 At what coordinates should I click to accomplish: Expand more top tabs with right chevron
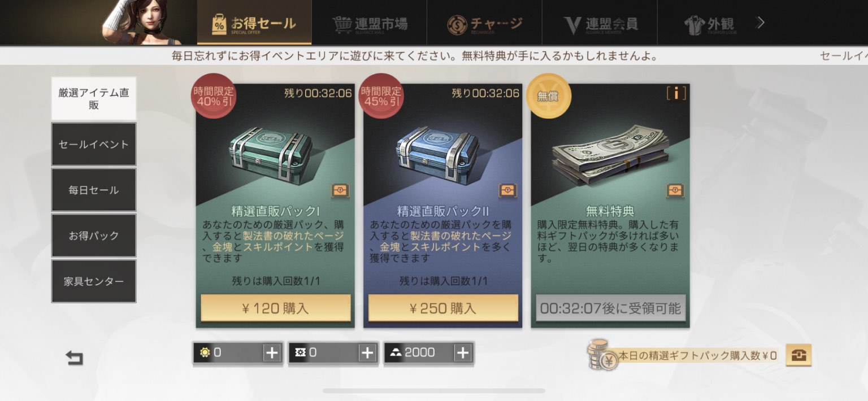tap(761, 23)
